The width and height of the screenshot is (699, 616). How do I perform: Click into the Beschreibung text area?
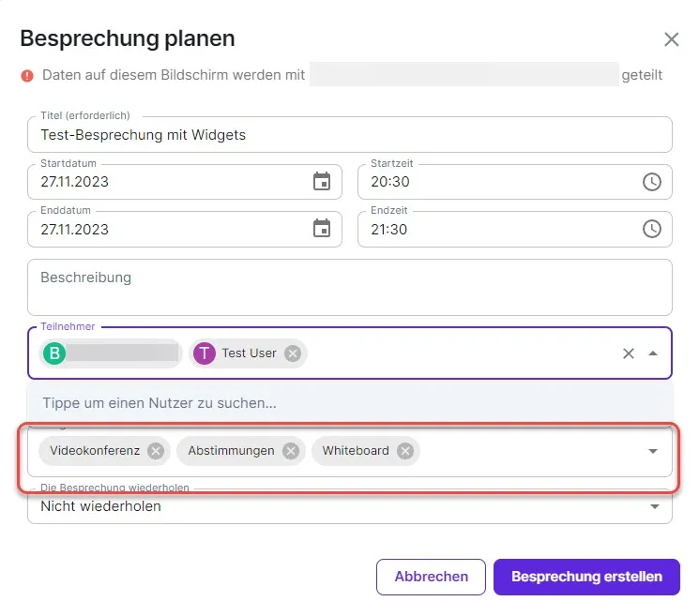(350, 287)
